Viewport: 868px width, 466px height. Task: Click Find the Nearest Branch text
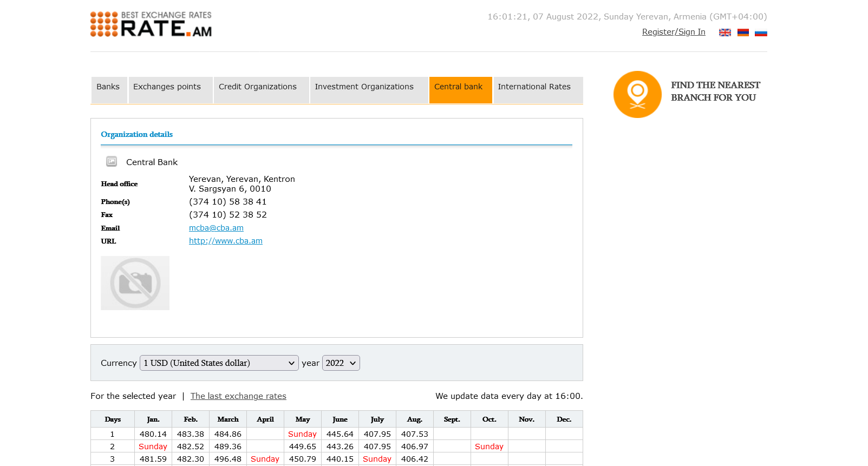coord(715,91)
